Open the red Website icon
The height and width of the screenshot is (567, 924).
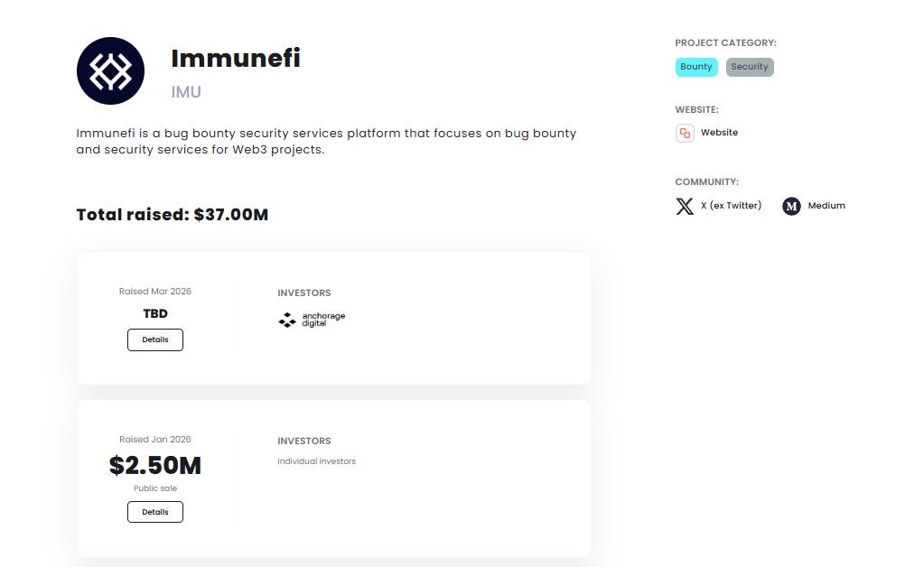pyautogui.click(x=684, y=133)
